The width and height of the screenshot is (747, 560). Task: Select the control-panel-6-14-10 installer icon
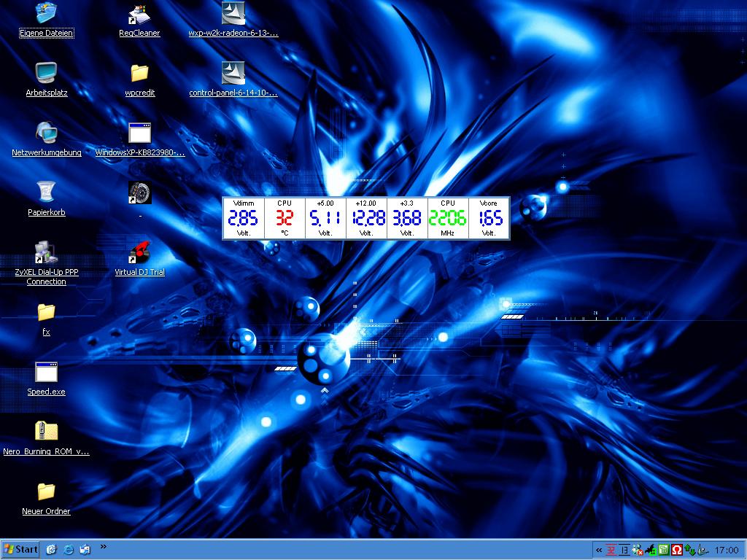point(233,73)
